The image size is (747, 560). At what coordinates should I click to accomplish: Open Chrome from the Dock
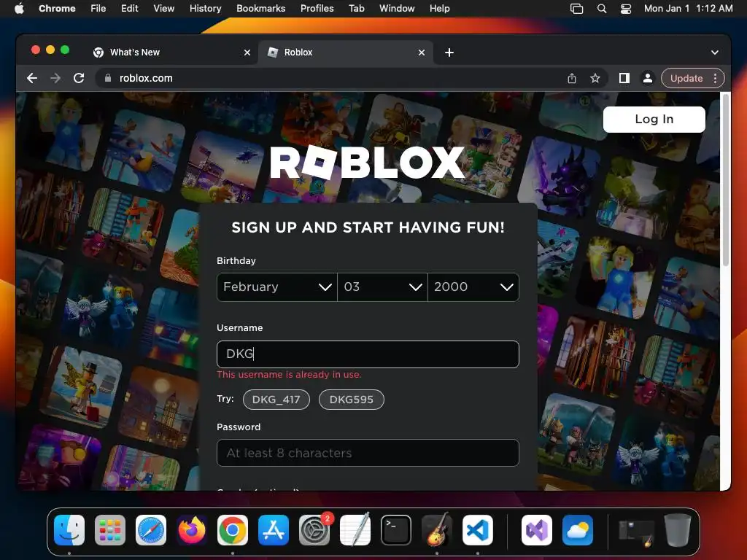(233, 530)
